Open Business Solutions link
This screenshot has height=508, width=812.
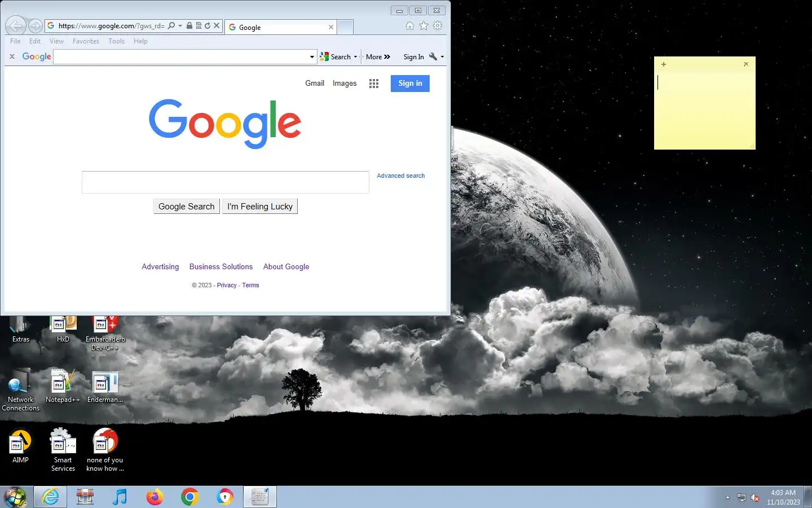(x=221, y=266)
